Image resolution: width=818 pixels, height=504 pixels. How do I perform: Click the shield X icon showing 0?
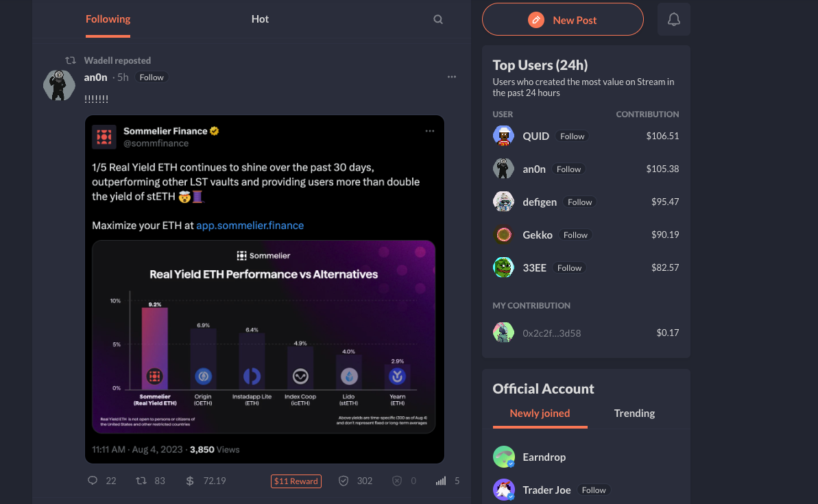(397, 481)
